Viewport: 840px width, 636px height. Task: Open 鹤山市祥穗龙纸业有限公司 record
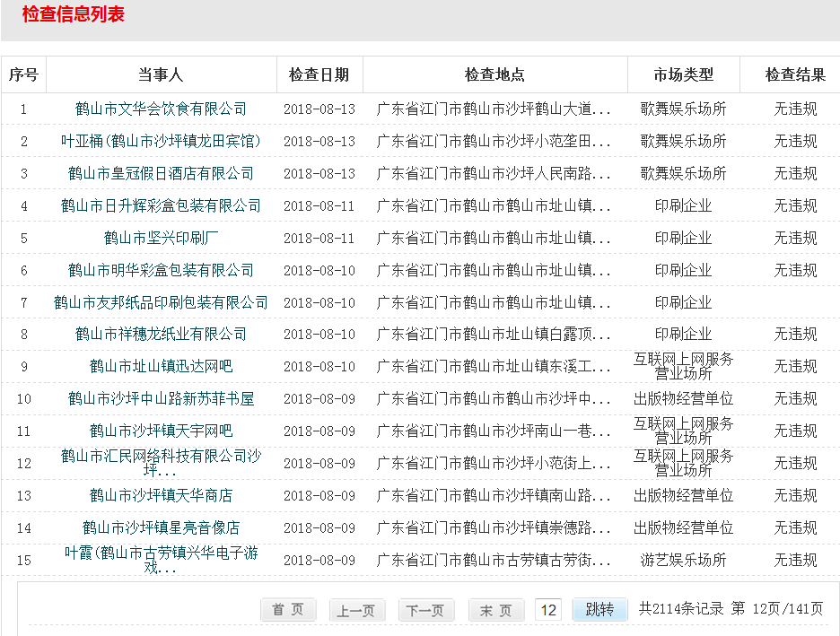161,335
